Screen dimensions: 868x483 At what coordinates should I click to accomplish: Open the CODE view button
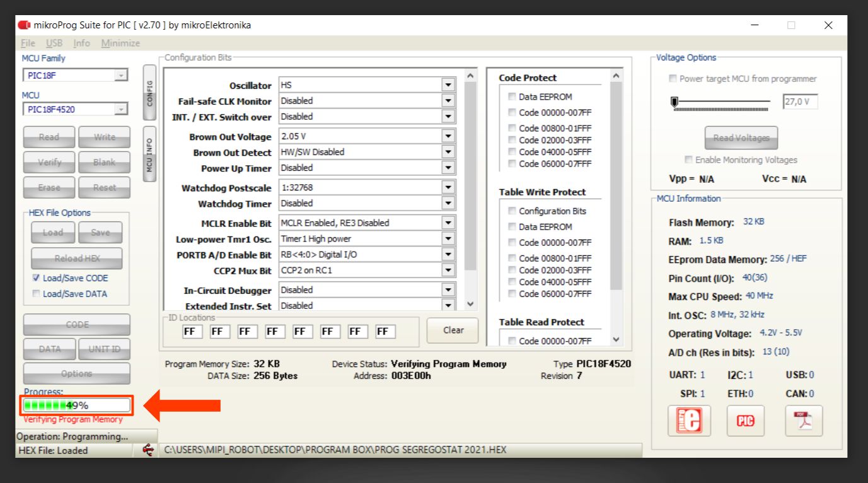coord(77,325)
